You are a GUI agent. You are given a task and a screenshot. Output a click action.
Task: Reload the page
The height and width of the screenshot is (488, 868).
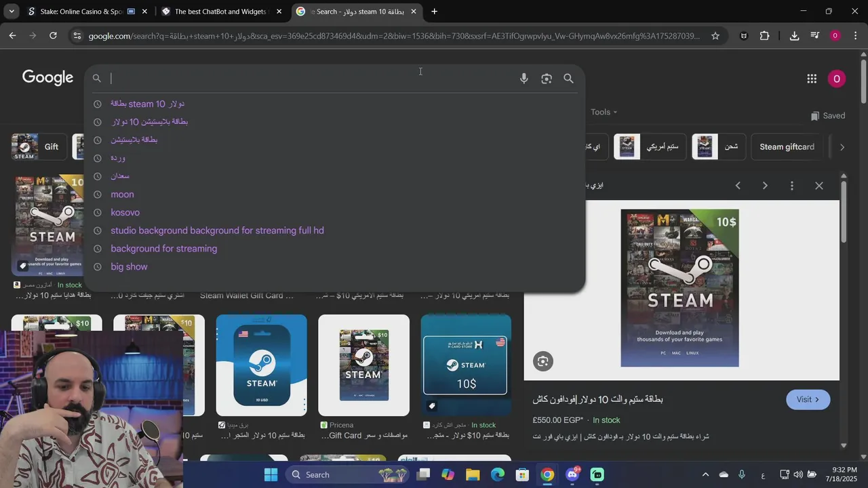click(53, 36)
